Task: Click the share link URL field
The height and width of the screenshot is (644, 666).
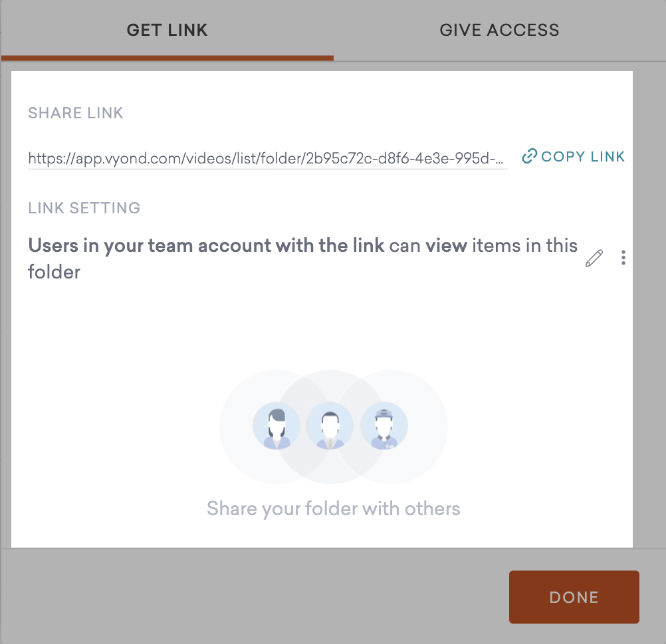Action: pyautogui.click(x=267, y=158)
